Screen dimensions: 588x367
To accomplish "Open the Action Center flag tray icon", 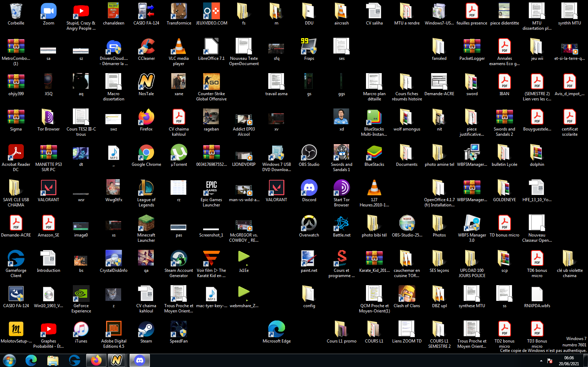I will 550,361.
